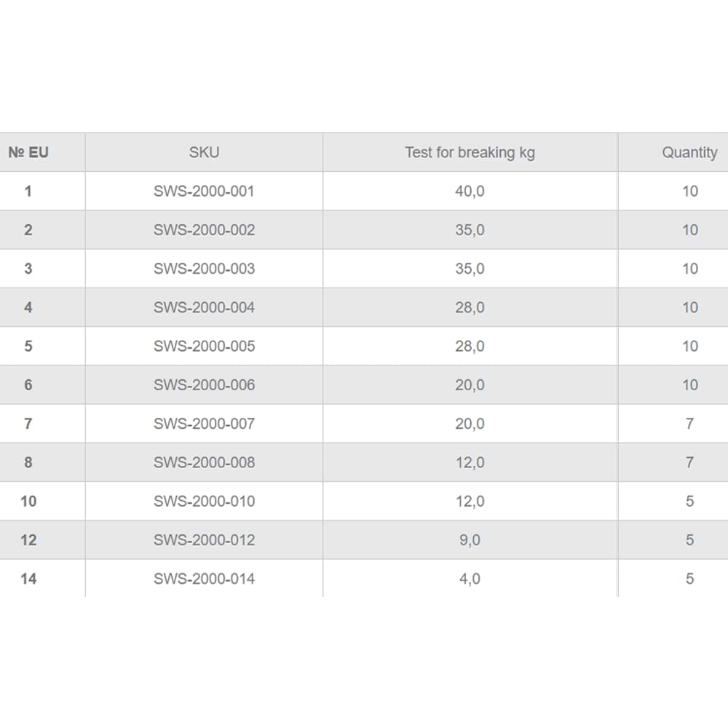Click the "Test for breaking kg" header
This screenshot has width=728, height=728.
[470, 153]
